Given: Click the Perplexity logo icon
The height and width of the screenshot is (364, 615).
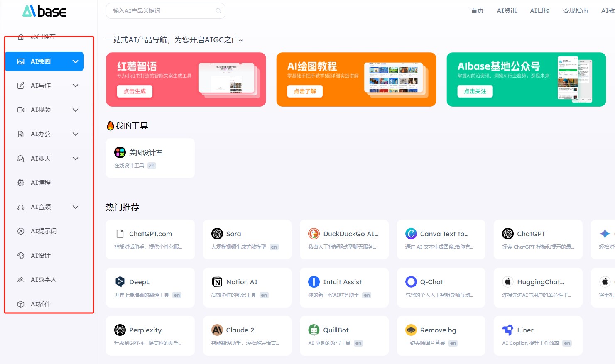Looking at the screenshot, I should tap(120, 330).
